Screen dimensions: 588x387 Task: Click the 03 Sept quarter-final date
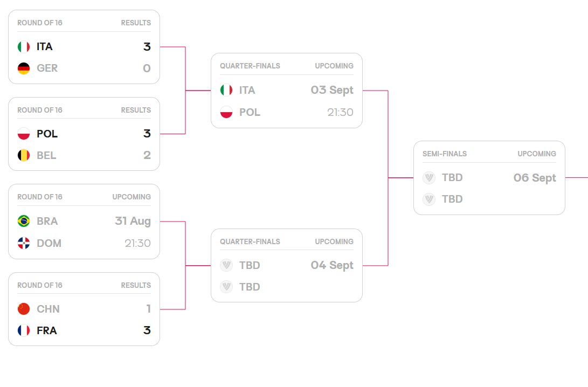click(x=332, y=90)
